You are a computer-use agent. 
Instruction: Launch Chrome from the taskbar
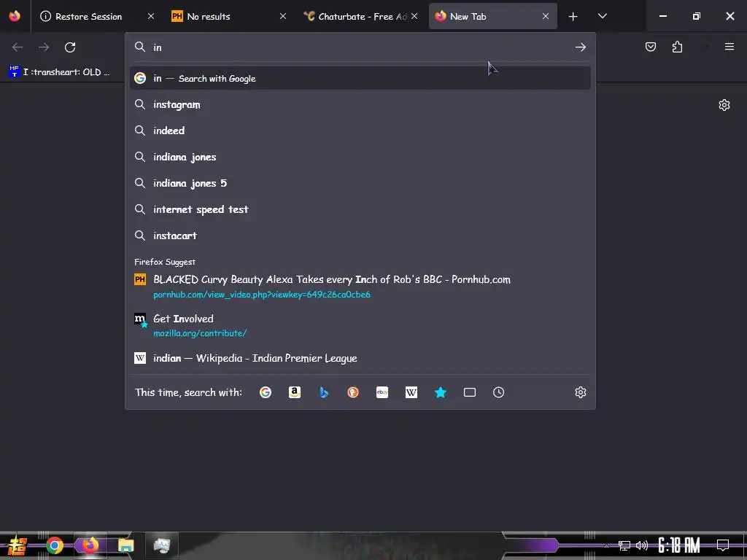[x=55, y=545]
